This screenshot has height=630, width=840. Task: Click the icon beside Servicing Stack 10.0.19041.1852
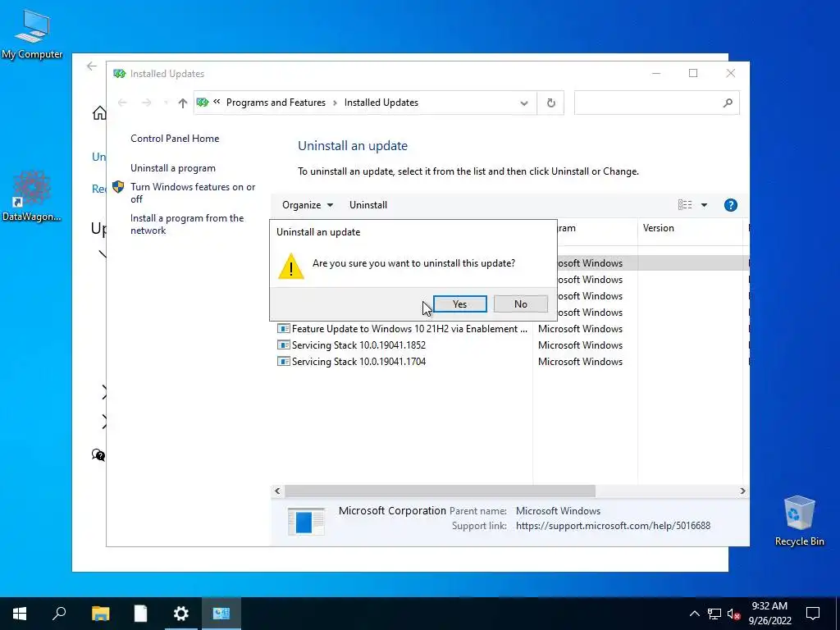click(283, 345)
